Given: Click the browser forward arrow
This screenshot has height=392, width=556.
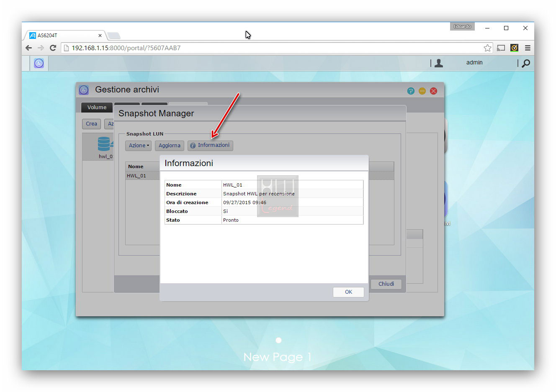Looking at the screenshot, I should [x=41, y=48].
